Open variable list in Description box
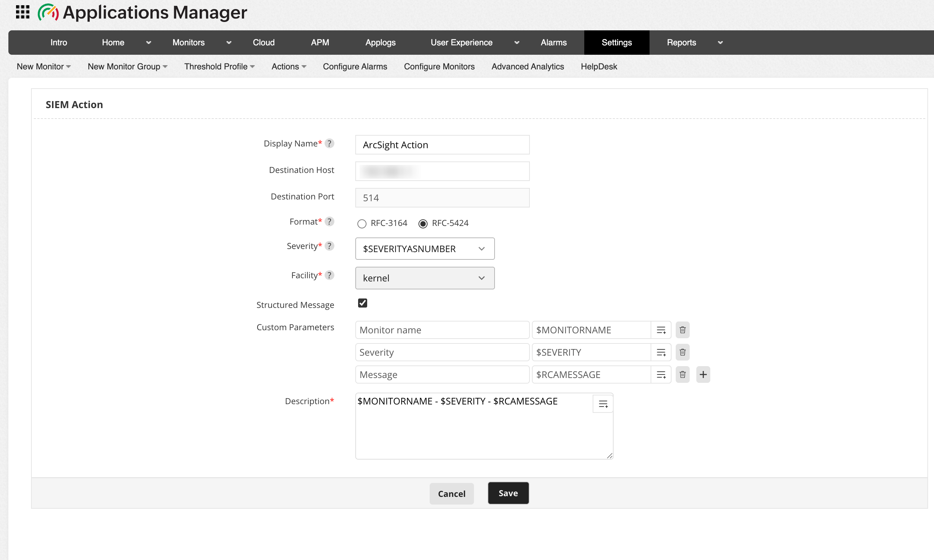Screen dimensions: 934x560 [x=603, y=404]
